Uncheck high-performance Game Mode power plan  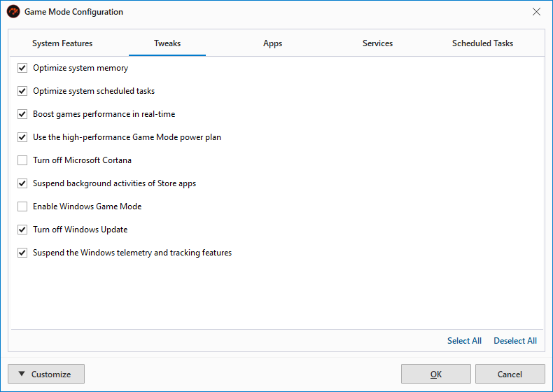click(22, 137)
